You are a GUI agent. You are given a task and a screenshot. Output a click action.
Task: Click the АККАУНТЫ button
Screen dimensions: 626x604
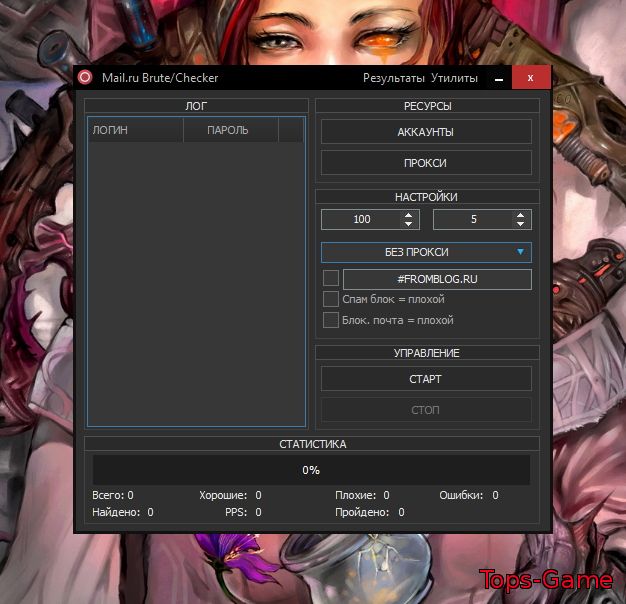(x=426, y=132)
